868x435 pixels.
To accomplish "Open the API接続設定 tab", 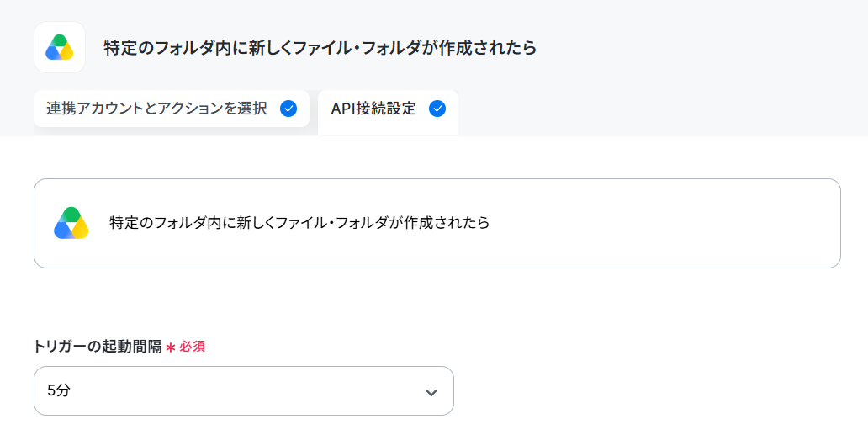I will 388,113.
